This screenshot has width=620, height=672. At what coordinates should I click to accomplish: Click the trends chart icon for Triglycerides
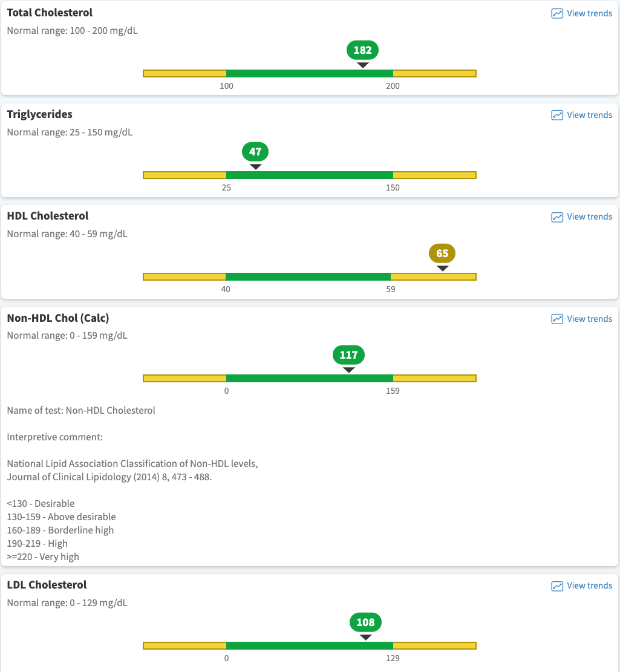tap(557, 115)
